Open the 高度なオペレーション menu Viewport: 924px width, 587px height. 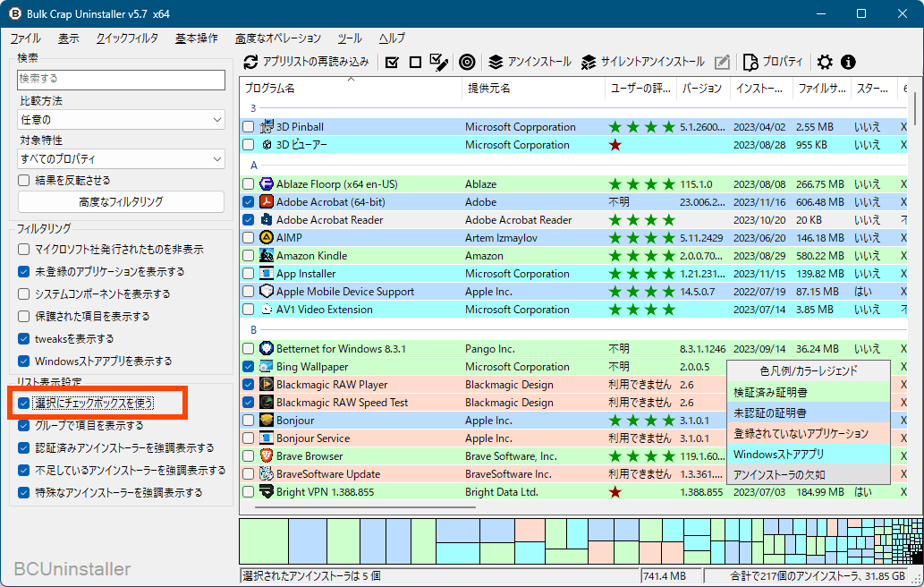278,38
